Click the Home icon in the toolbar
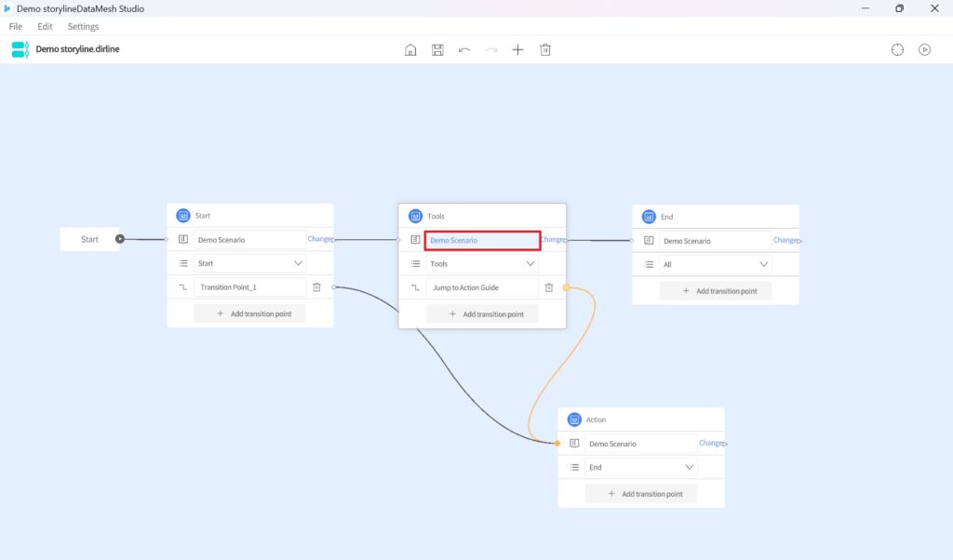 tap(410, 49)
